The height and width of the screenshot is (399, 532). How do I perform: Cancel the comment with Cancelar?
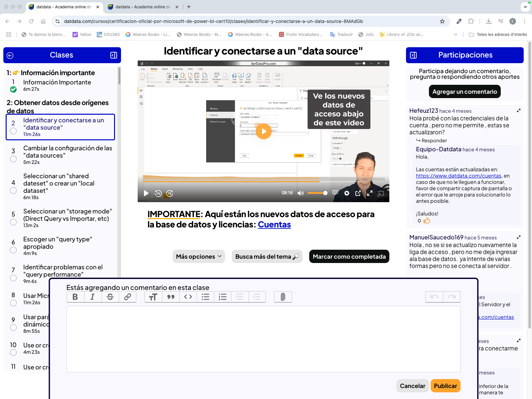pyautogui.click(x=413, y=386)
